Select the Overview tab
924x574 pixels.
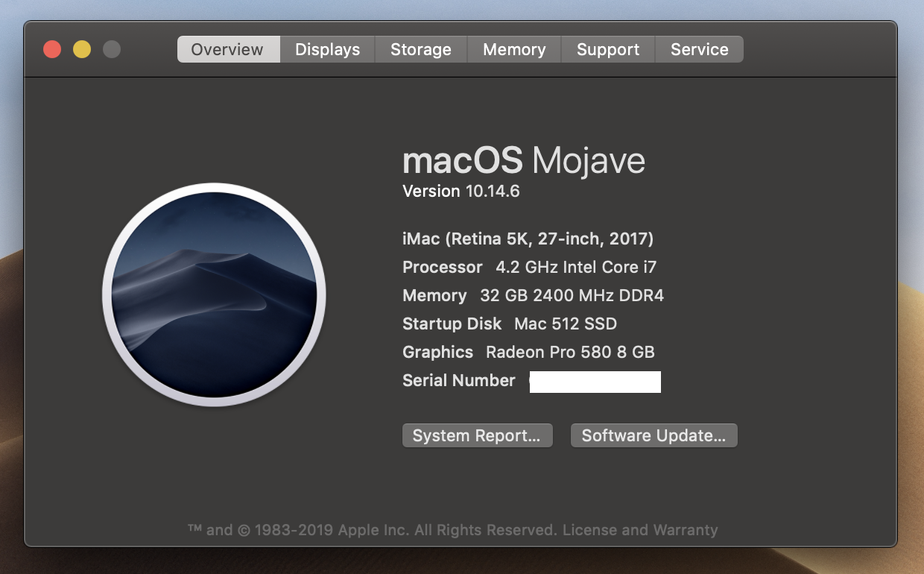click(228, 49)
